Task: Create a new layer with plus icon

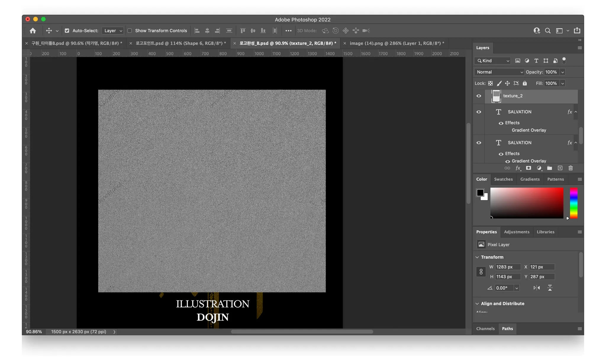Action: (560, 168)
